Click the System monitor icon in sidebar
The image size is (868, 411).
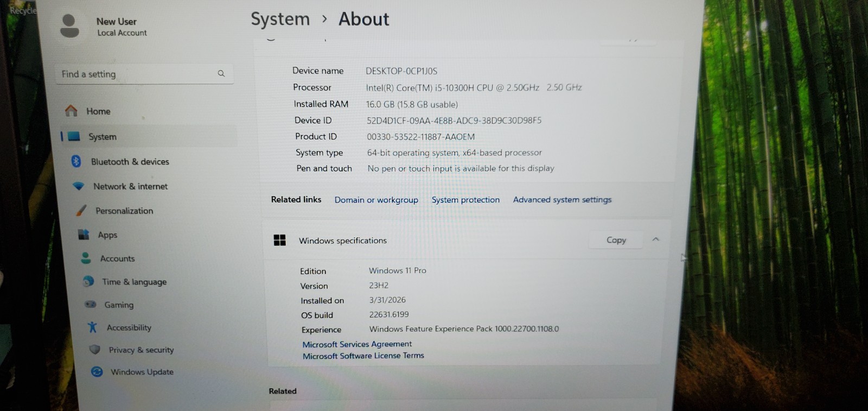point(74,136)
